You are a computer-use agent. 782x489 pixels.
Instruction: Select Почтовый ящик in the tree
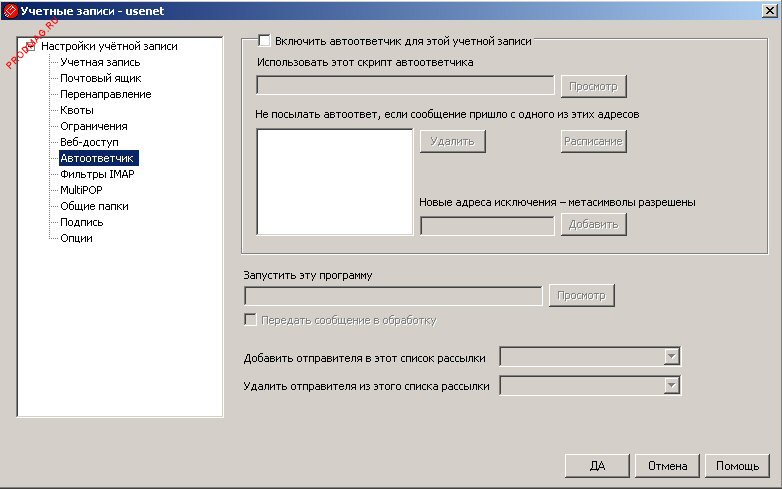[x=100, y=78]
